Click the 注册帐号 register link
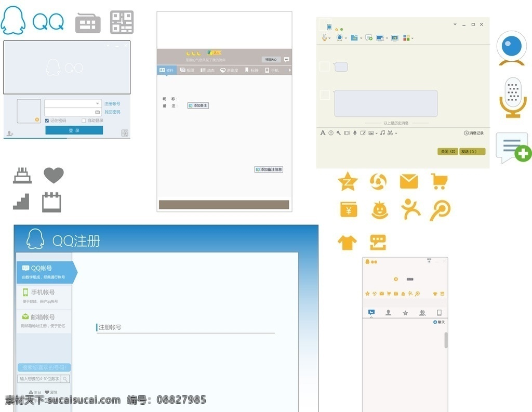The height and width of the screenshot is (412, 532). click(112, 103)
